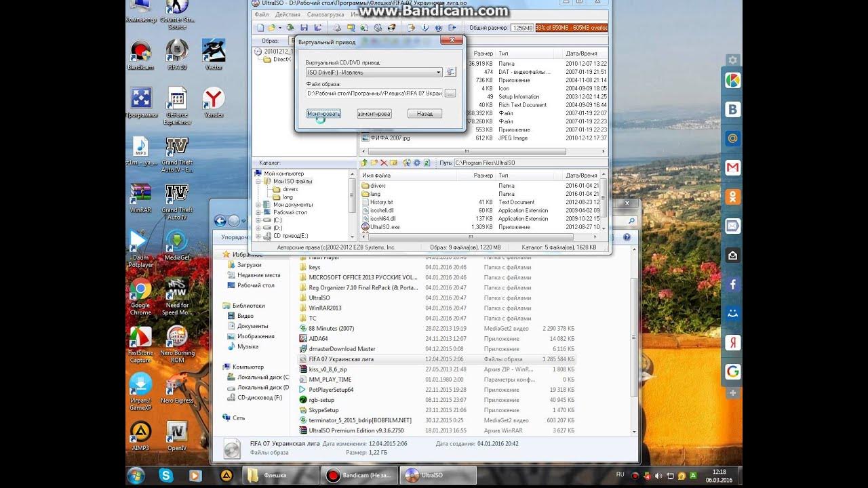This screenshot has height=488, width=868.
Task: Click the Файл образа path field
Action: (x=374, y=94)
